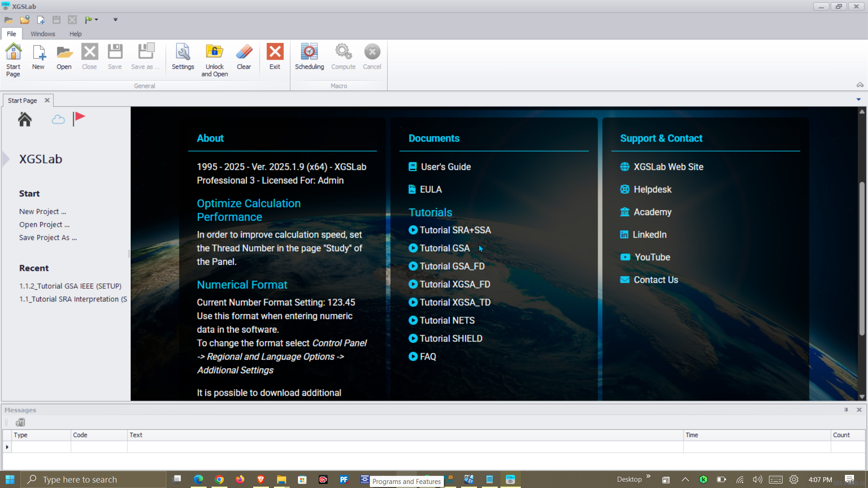This screenshot has width=868, height=488.
Task: Pin the Messages panel
Action: [x=846, y=410]
